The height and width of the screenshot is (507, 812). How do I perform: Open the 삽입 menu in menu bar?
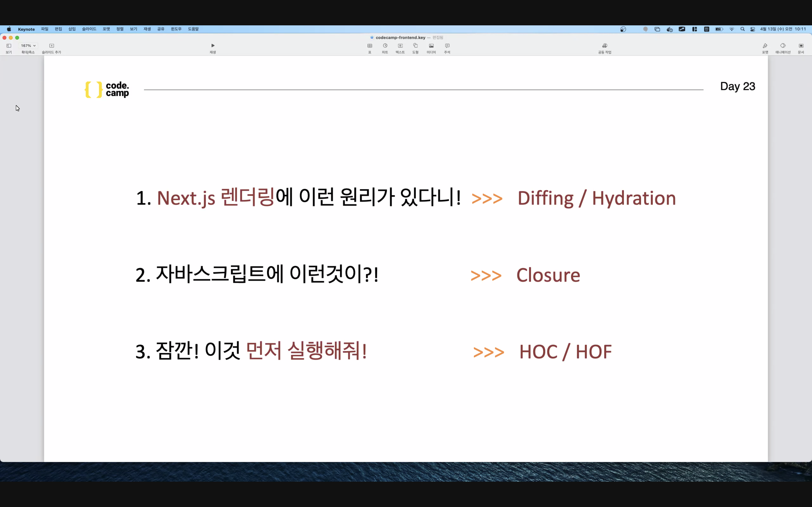click(x=72, y=29)
